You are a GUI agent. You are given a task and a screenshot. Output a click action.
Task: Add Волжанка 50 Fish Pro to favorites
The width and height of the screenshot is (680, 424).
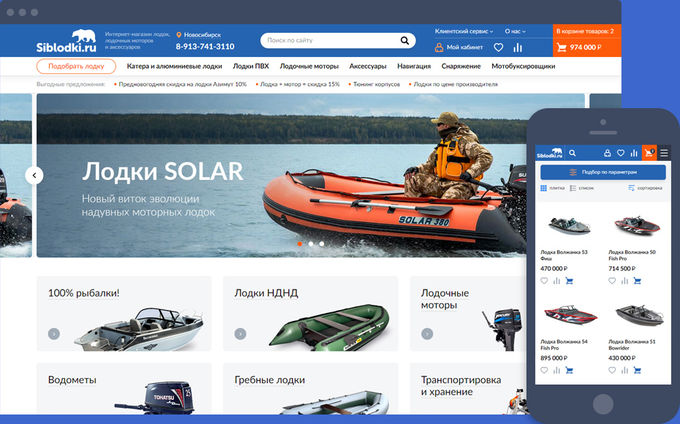613,281
